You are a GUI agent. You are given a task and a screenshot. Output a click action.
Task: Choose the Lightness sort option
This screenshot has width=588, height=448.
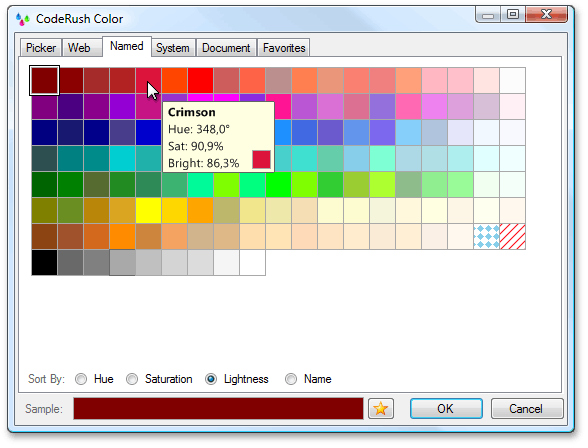[x=237, y=379]
